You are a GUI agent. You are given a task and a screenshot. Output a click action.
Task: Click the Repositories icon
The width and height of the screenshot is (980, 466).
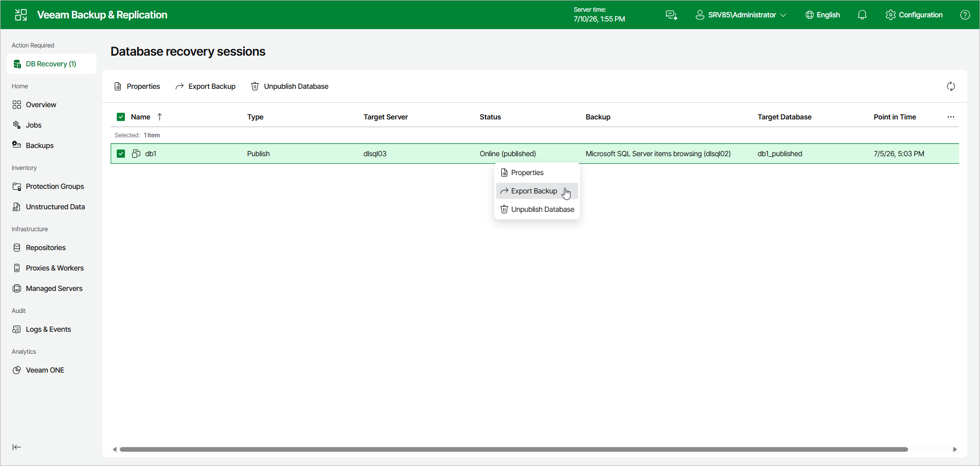[x=17, y=248]
